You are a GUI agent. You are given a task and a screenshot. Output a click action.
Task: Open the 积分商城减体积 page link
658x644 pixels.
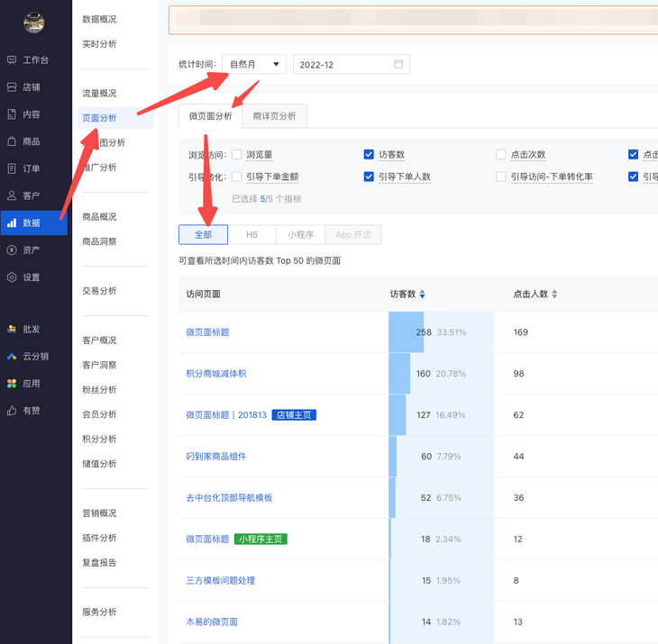pyautogui.click(x=215, y=374)
